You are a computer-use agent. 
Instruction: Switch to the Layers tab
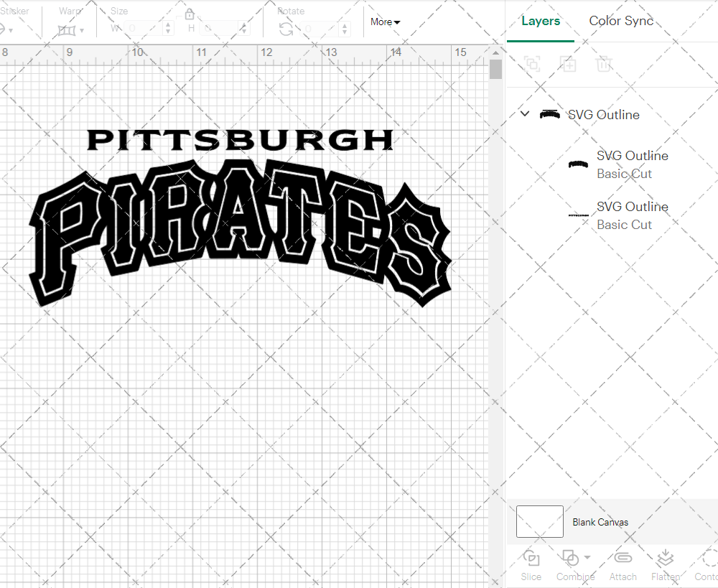(x=541, y=21)
